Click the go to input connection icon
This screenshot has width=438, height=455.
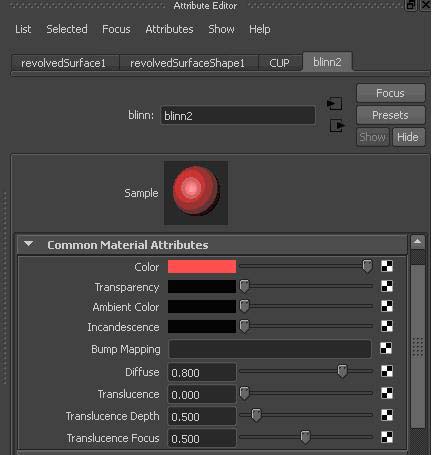coord(334,104)
